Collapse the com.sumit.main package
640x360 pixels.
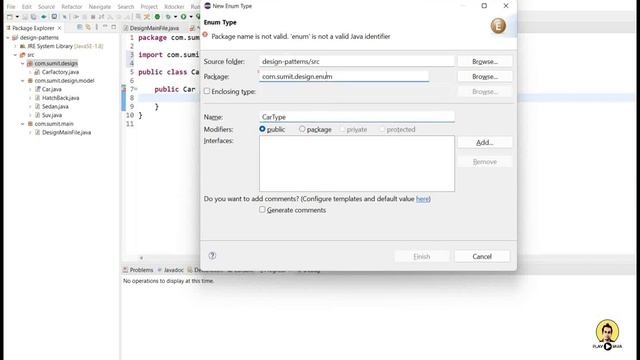click(23, 124)
